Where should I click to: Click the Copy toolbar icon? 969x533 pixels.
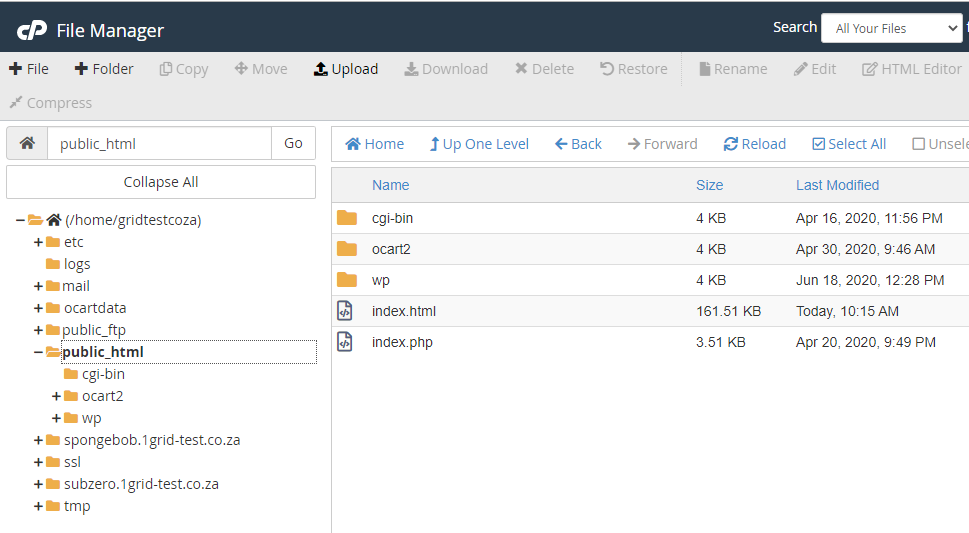tap(165, 69)
